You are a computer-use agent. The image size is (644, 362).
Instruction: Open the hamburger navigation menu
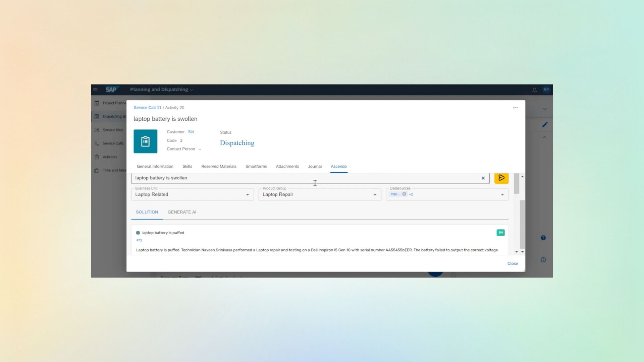tap(95, 89)
